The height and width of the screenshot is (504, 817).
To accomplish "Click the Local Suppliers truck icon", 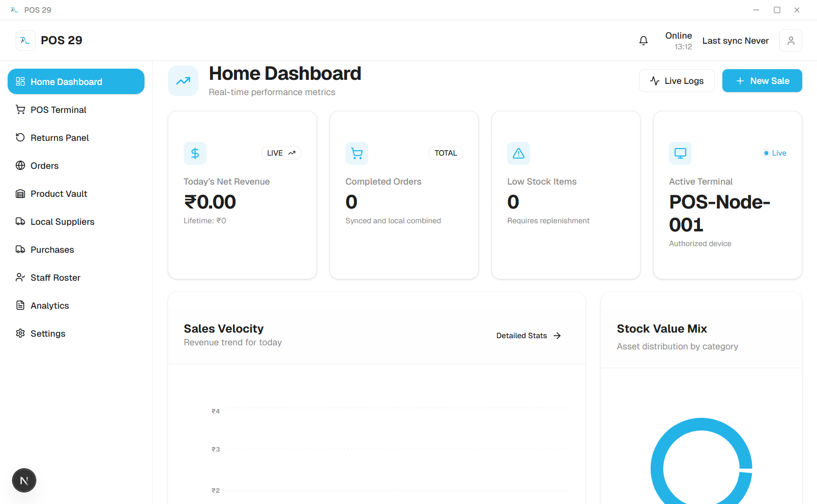I will (x=20, y=221).
